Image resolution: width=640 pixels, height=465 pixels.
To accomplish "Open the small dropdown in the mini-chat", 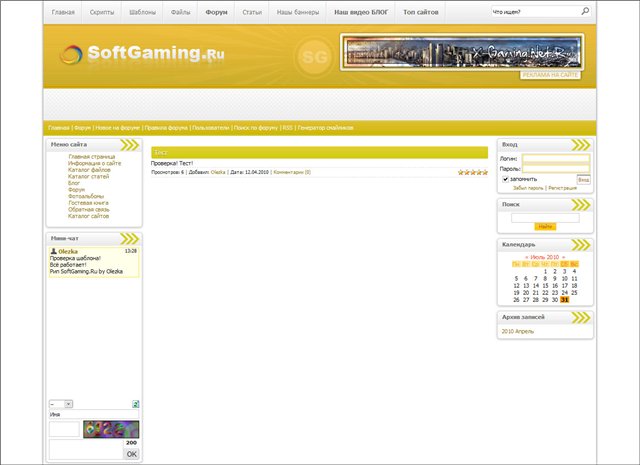I will (x=61, y=404).
